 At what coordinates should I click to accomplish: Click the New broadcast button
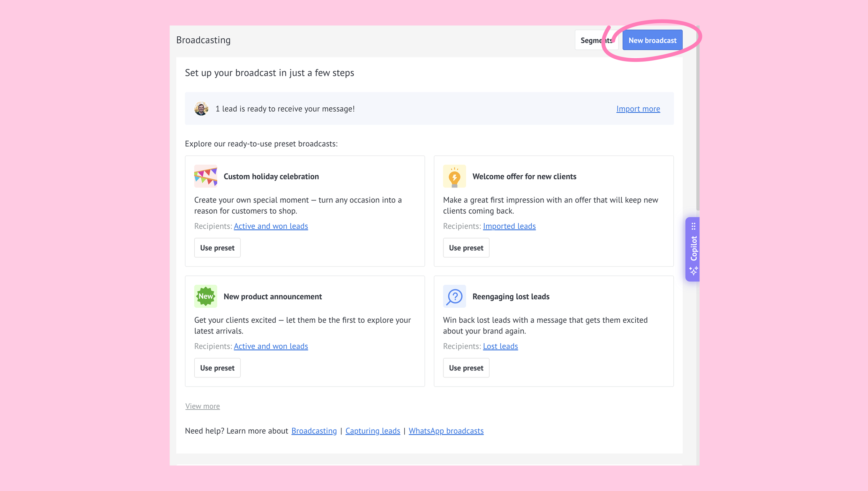click(652, 40)
